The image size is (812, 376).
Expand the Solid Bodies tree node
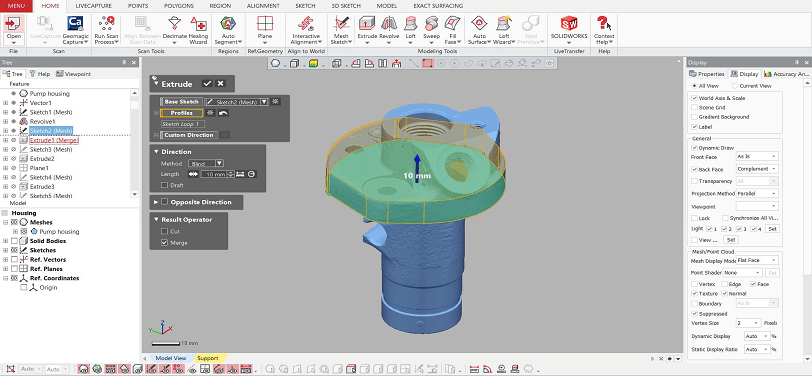(x=5, y=241)
